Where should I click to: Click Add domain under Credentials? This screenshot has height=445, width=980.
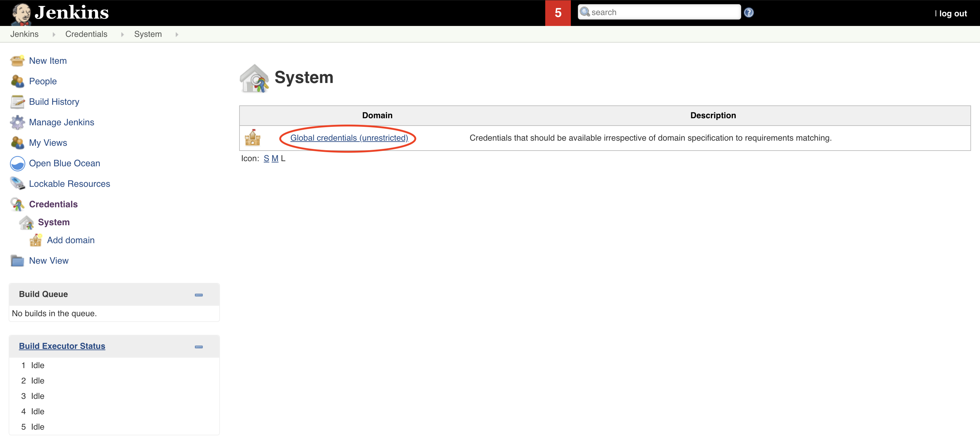[x=71, y=239]
